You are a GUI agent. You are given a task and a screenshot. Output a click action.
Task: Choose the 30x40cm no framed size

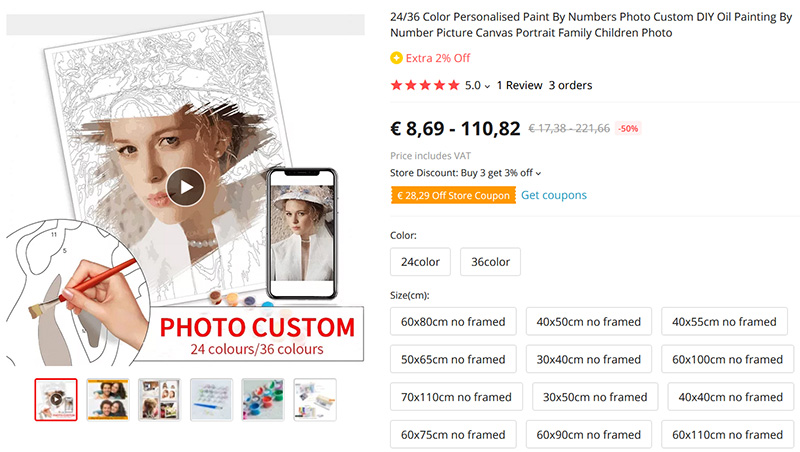pos(588,359)
